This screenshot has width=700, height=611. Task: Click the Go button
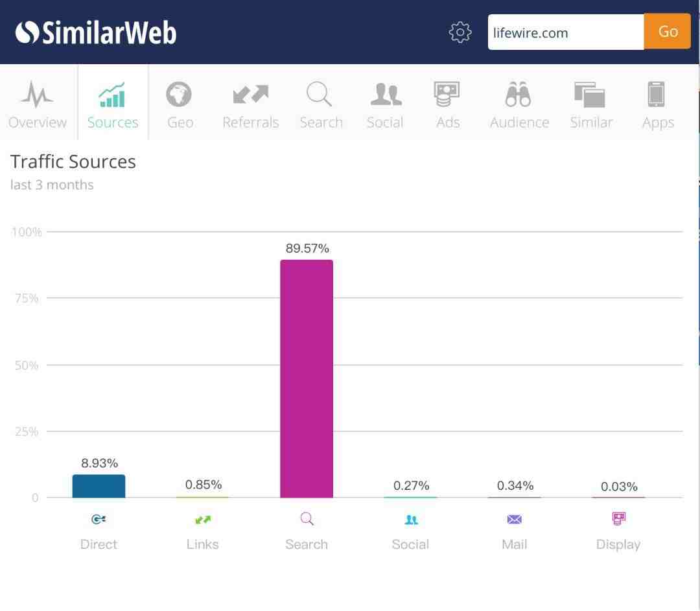tap(668, 32)
